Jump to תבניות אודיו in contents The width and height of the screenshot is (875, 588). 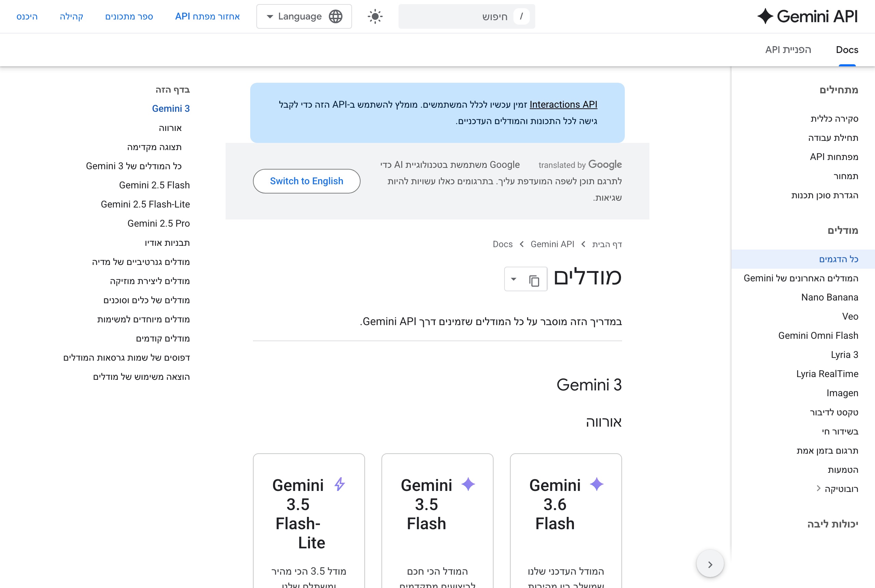click(x=167, y=243)
